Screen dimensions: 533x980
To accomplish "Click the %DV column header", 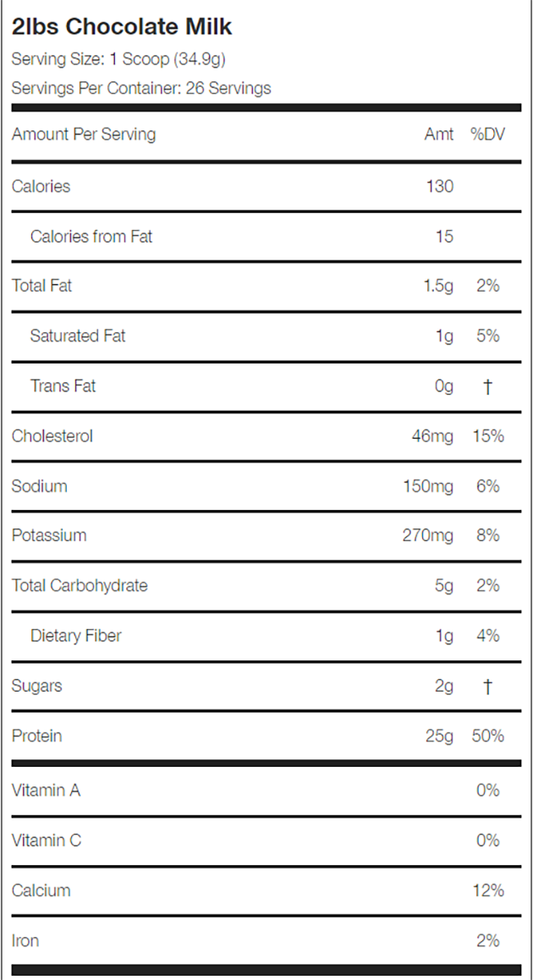I will coord(487,134).
